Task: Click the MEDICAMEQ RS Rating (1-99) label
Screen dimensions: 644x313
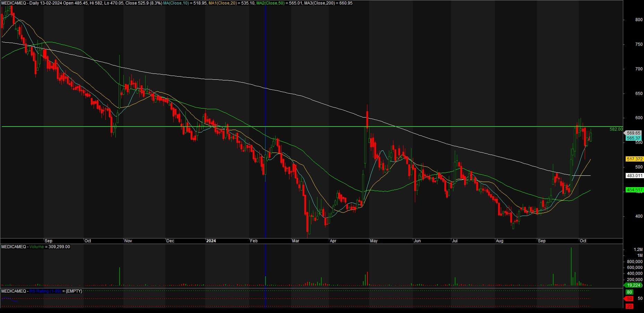Action: point(42,291)
